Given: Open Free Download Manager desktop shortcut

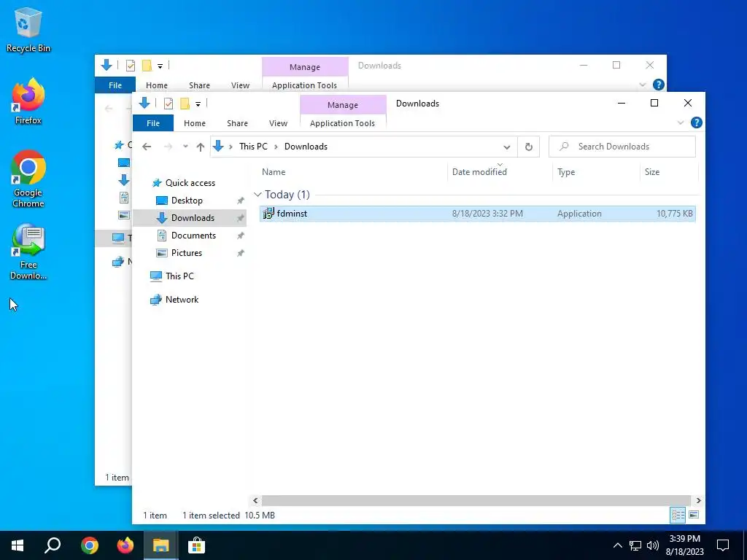Looking at the screenshot, I should point(28,252).
